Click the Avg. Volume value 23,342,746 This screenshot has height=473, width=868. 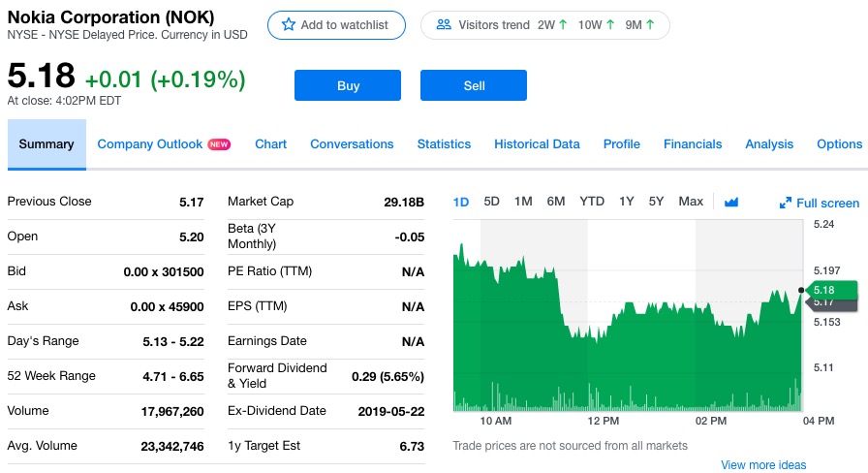pyautogui.click(x=172, y=447)
